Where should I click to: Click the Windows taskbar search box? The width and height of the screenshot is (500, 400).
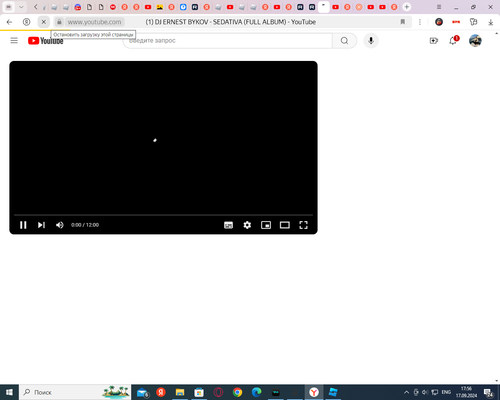click(x=75, y=392)
